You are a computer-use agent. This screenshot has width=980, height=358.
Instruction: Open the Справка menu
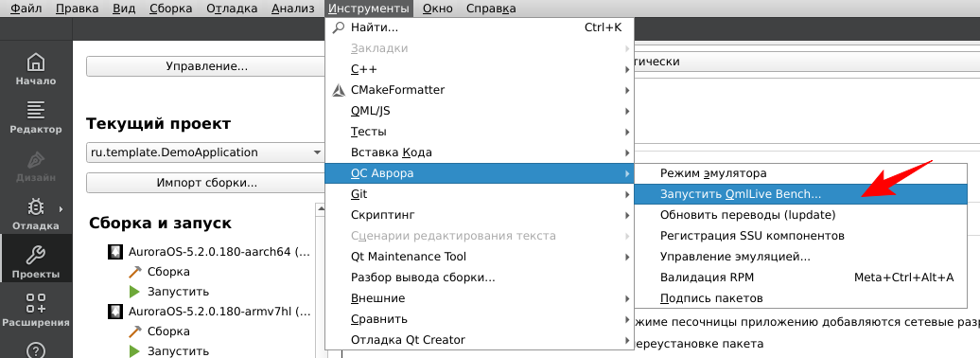click(491, 9)
